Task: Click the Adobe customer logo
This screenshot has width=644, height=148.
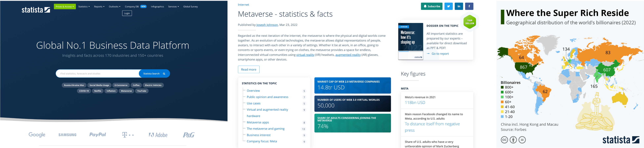Action: (158, 135)
